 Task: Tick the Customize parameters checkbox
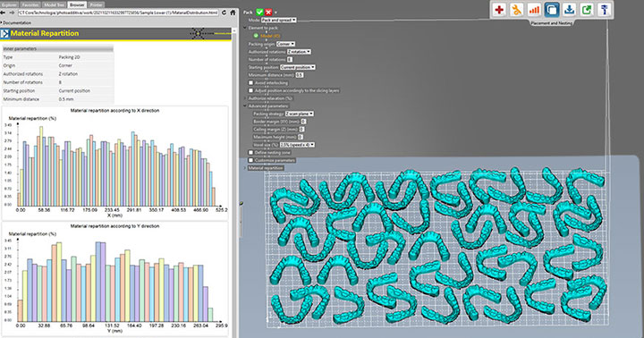coord(251,160)
